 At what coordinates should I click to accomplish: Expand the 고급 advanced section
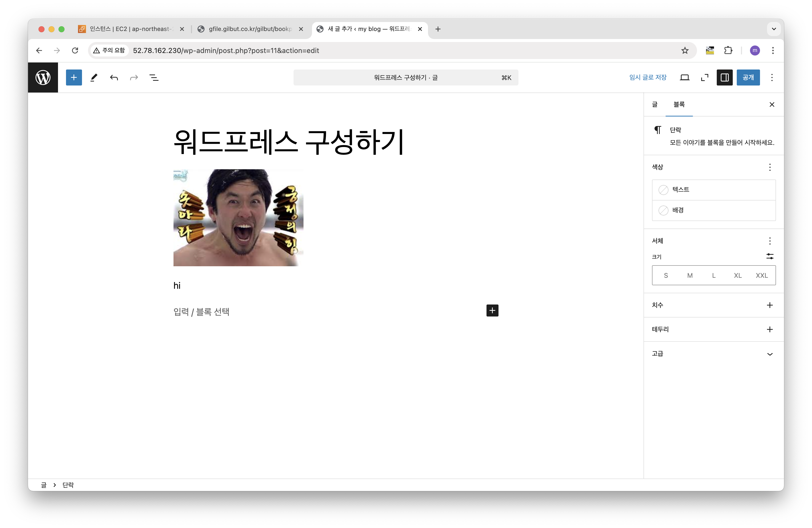[770, 354]
